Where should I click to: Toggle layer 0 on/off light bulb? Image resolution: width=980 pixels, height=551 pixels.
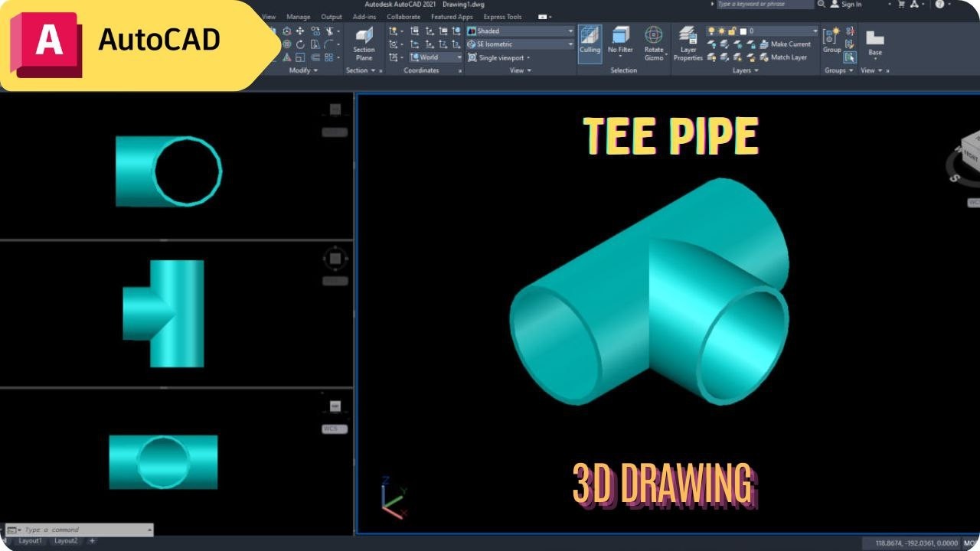(711, 31)
